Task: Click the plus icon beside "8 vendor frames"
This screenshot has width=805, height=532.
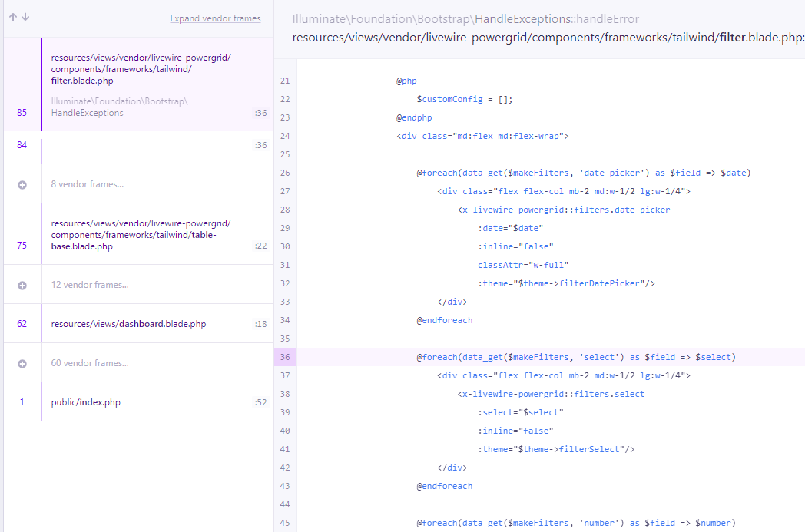Action: point(22,183)
